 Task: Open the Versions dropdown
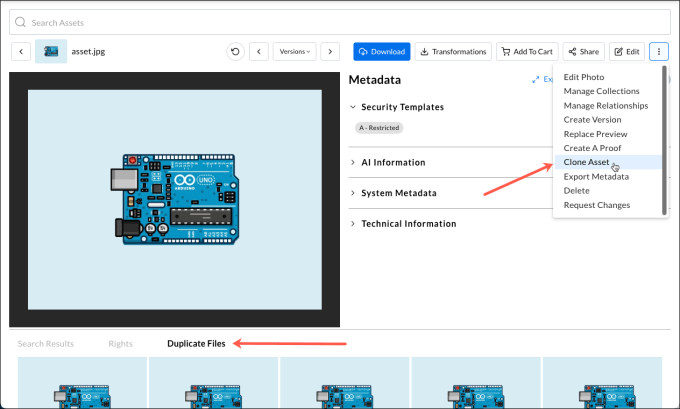(x=294, y=52)
